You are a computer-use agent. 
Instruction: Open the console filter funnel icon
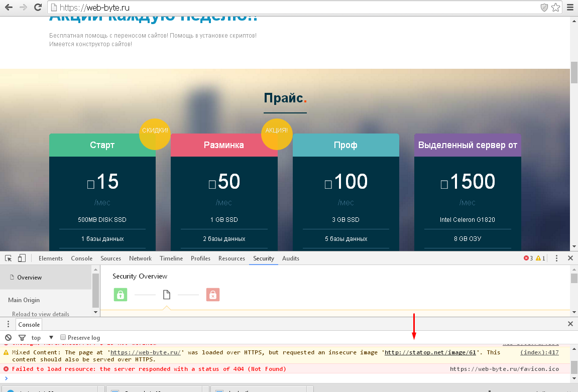coord(22,338)
